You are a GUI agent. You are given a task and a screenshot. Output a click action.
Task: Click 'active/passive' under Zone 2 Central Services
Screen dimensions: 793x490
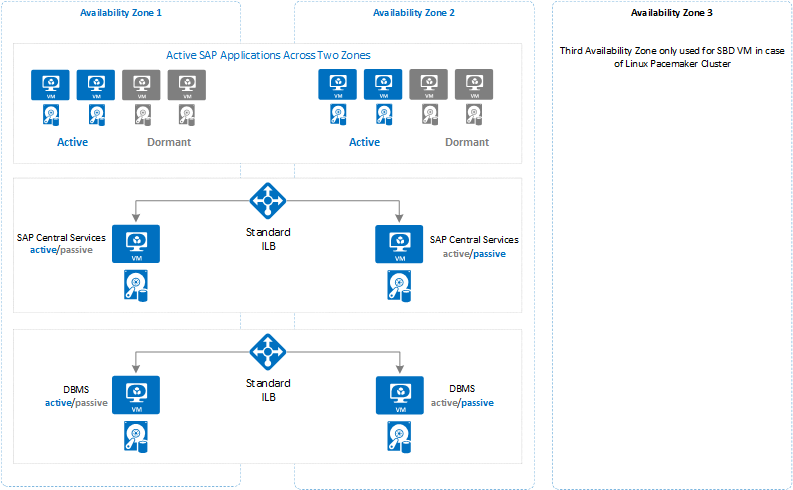474,254
